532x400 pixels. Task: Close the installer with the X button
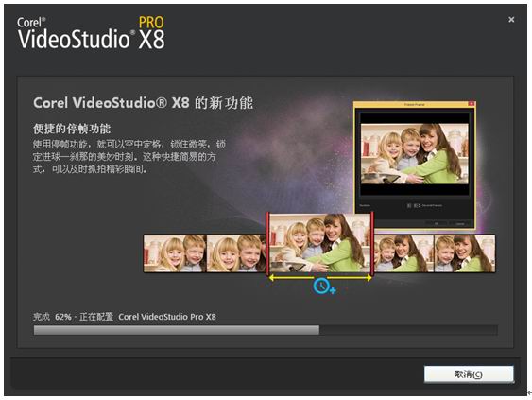coord(511,20)
